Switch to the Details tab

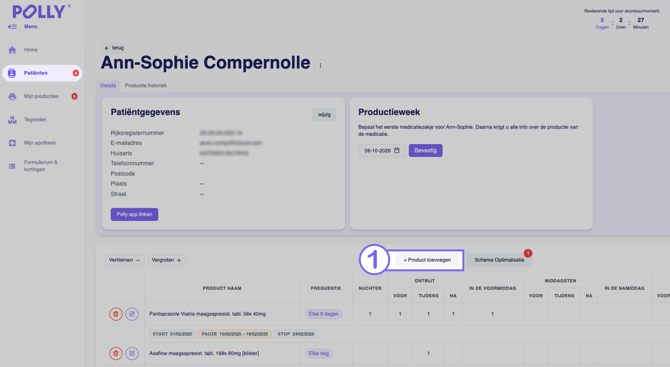tap(108, 85)
